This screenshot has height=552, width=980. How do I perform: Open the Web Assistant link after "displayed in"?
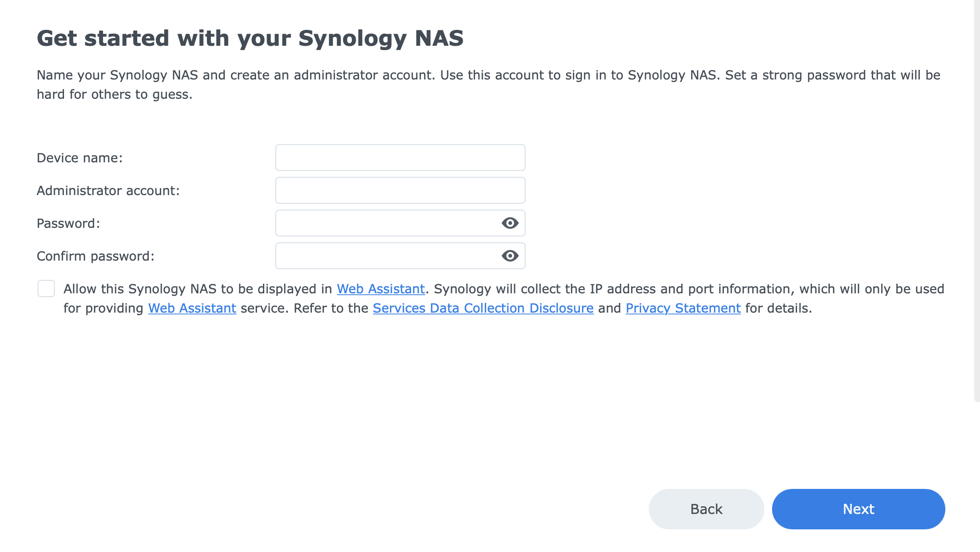point(381,289)
